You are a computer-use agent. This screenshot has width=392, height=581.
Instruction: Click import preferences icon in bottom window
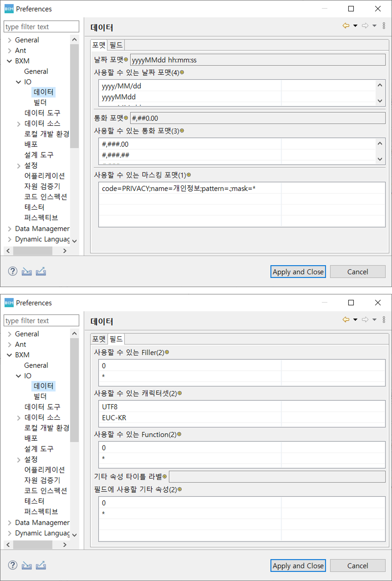tap(26, 565)
